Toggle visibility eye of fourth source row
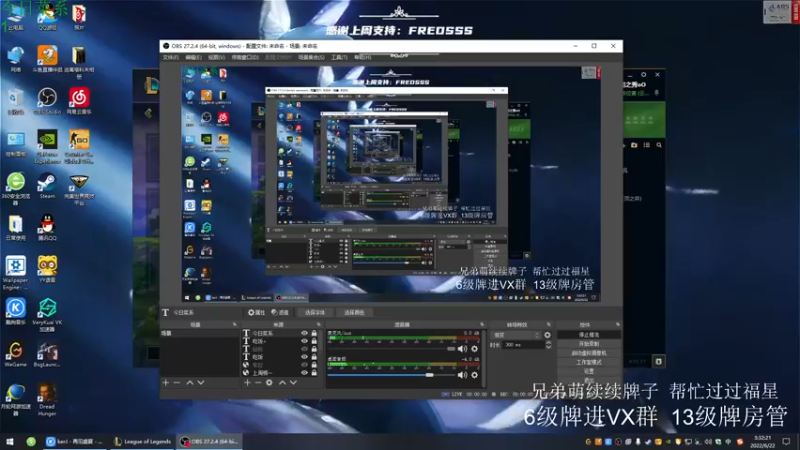This screenshot has height=450, width=800. coord(305,357)
